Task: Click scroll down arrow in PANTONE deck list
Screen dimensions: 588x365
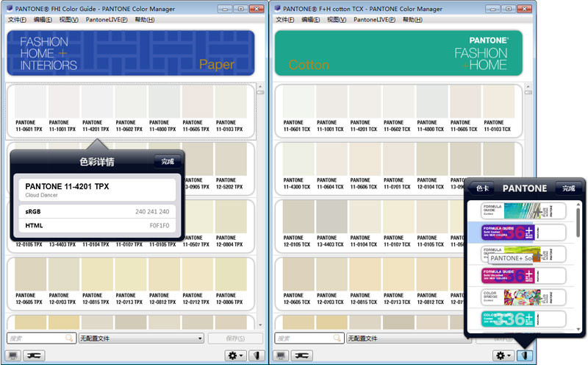Action: tap(578, 329)
